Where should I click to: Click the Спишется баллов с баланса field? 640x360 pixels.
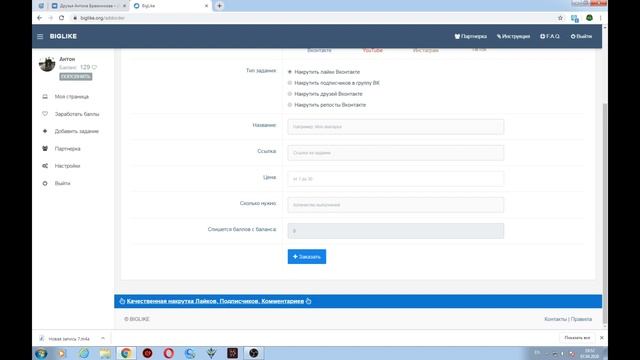396,231
